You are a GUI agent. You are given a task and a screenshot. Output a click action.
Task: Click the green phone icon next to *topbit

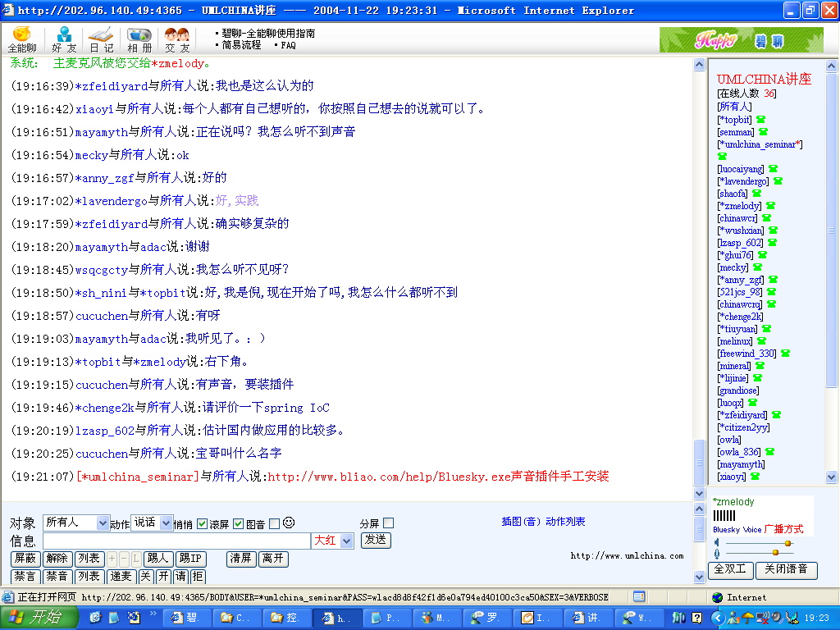click(760, 120)
